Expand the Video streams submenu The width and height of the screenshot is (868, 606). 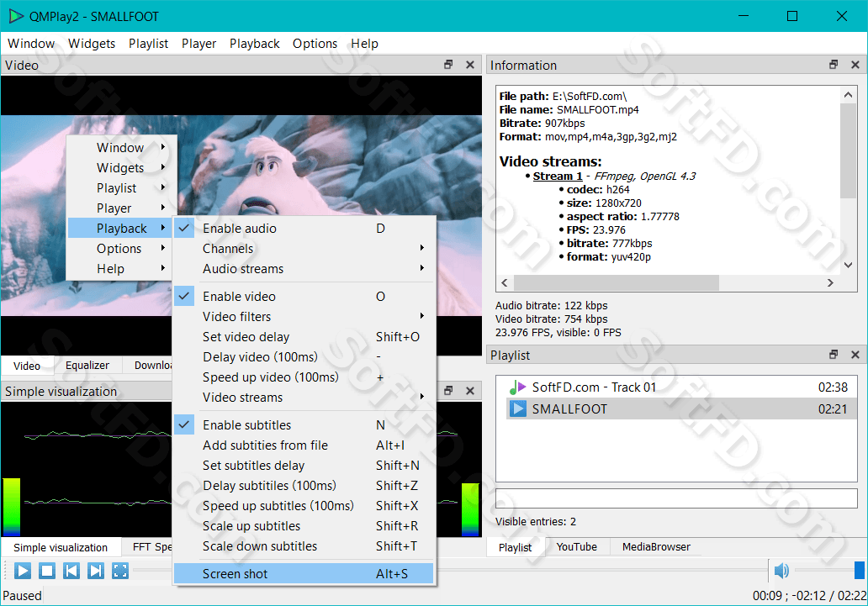click(304, 398)
